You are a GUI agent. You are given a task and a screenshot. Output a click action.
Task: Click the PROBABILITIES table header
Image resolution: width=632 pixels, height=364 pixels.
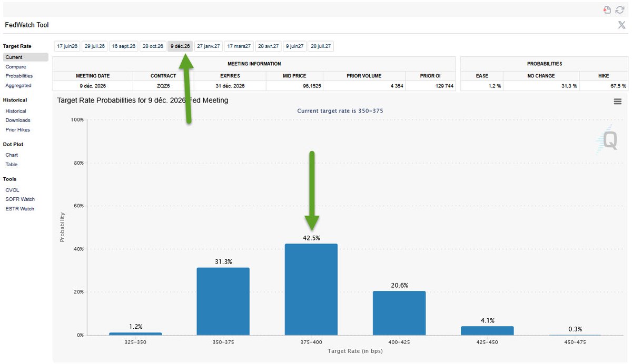point(545,64)
